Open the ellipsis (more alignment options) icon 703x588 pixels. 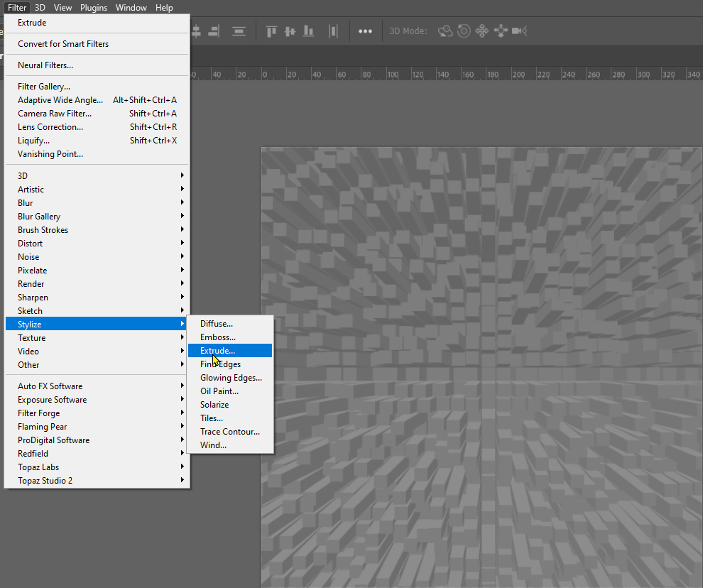coord(365,31)
